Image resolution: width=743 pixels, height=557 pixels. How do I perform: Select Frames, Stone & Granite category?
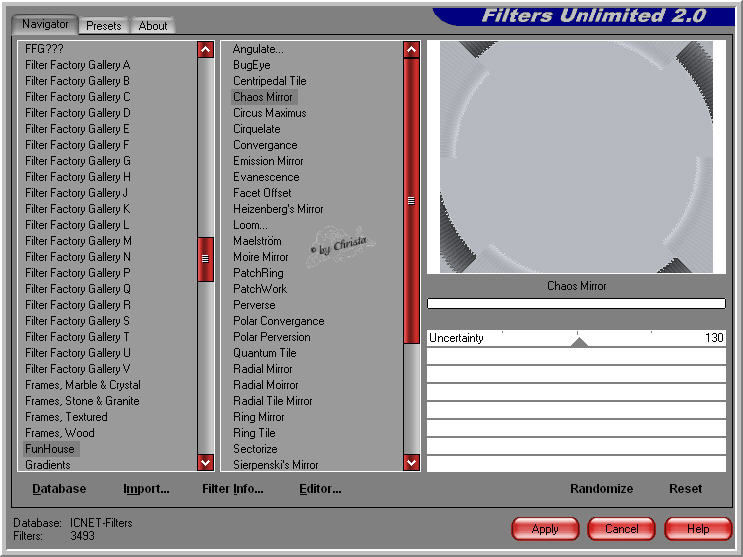[x=82, y=401]
